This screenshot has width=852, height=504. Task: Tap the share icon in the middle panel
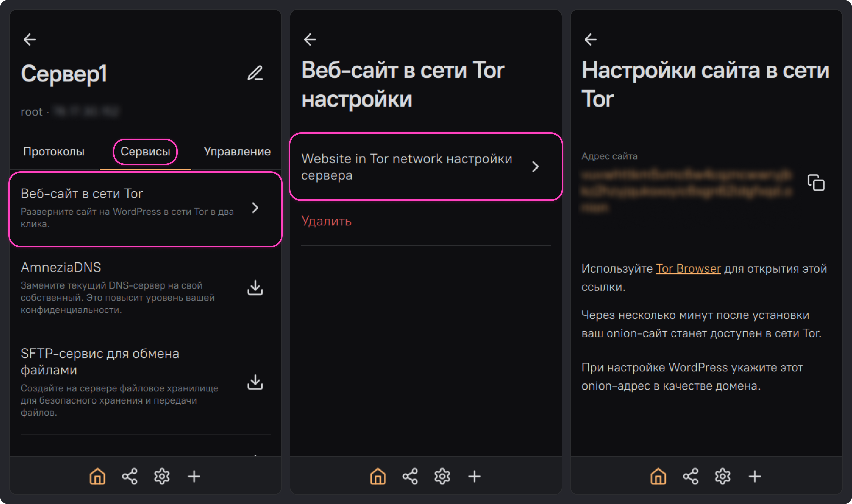tap(410, 476)
